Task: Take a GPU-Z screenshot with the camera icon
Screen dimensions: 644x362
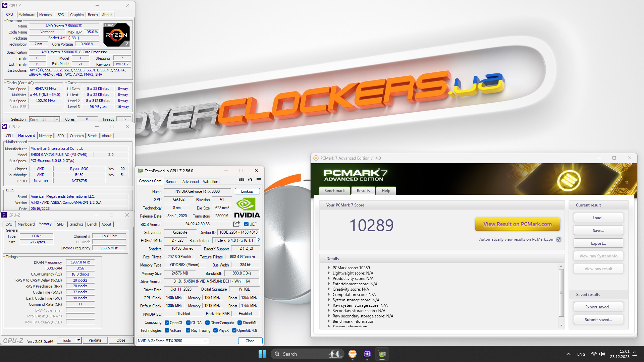Action: click(241, 180)
